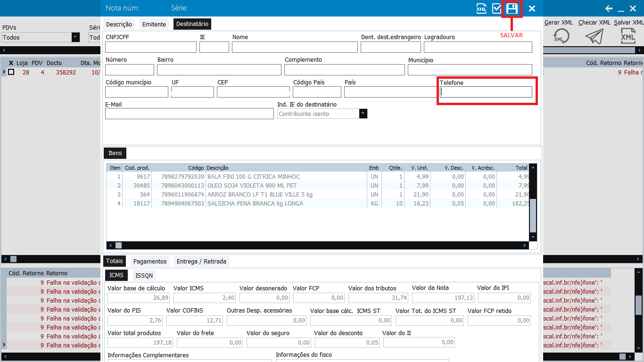Click the Bairro input field

pyautogui.click(x=219, y=70)
